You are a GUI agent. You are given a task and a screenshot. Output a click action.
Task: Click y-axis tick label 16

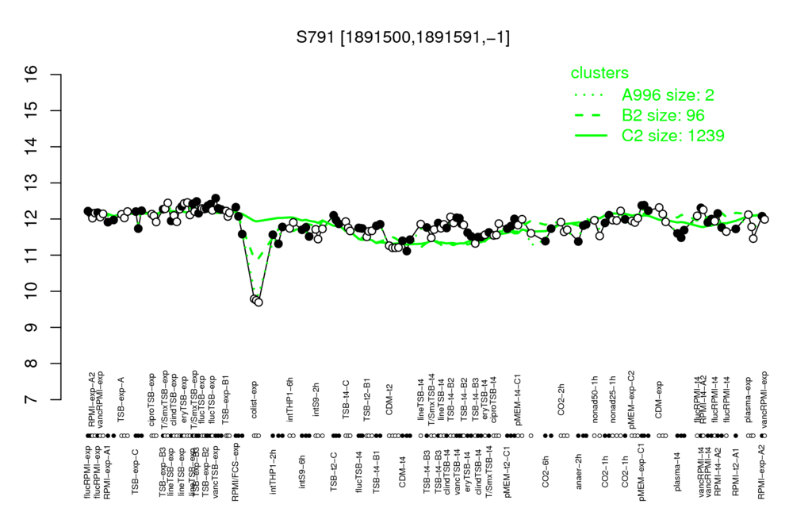pos(32,74)
